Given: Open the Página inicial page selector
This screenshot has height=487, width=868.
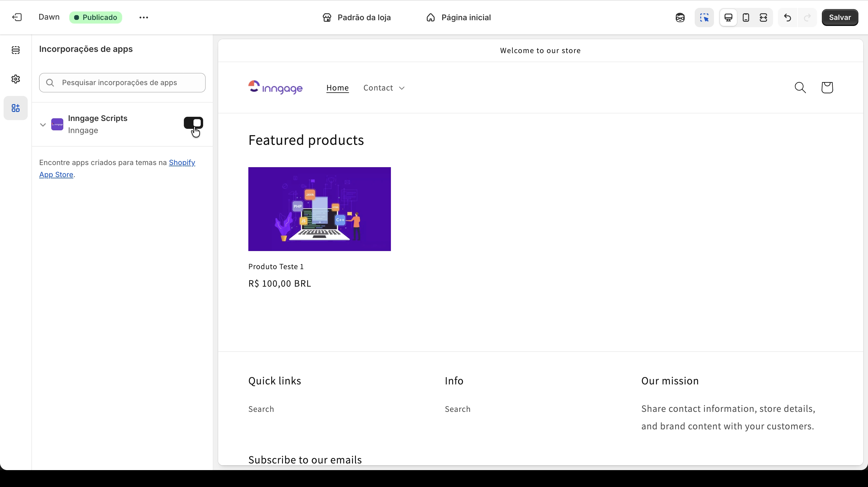Looking at the screenshot, I should [x=458, y=18].
